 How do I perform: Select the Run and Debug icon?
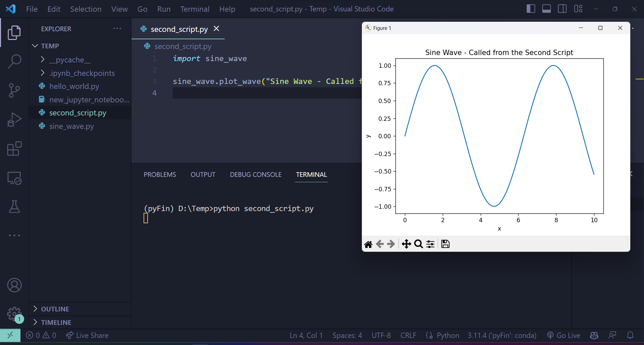[x=14, y=119]
